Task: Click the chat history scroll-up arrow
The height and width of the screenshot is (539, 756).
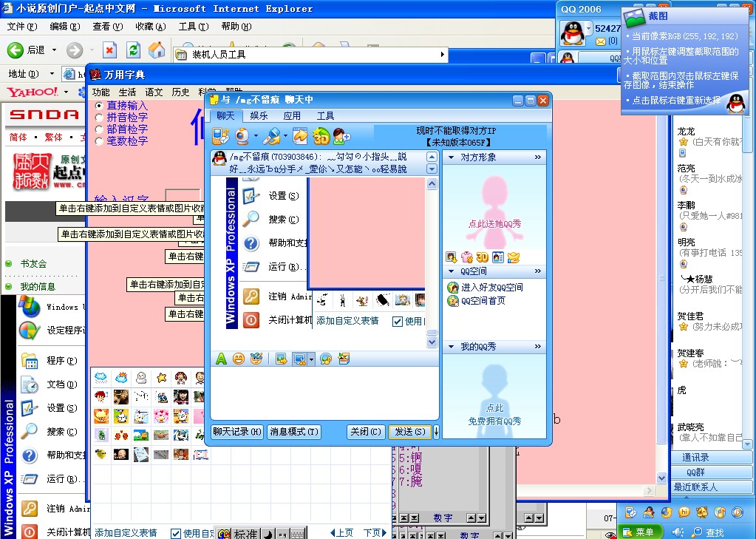Action: [x=432, y=184]
